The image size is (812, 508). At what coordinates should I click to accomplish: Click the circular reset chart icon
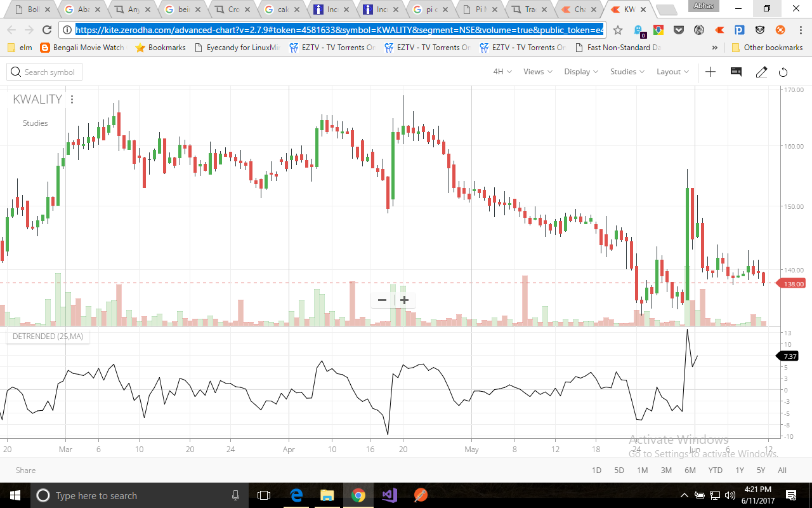click(783, 72)
